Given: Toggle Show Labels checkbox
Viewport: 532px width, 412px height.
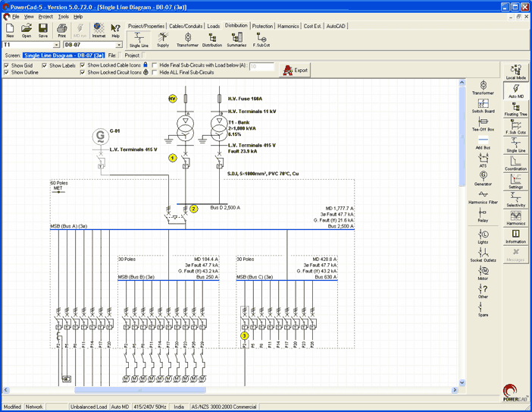Looking at the screenshot, I should [x=45, y=65].
